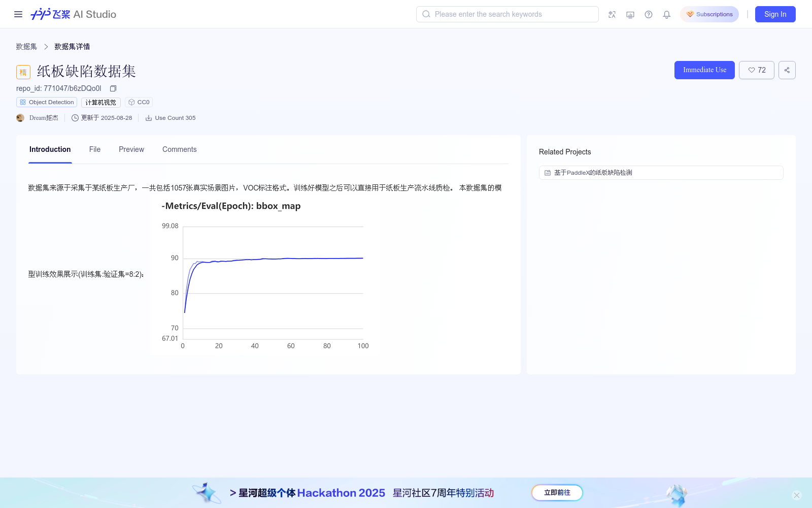Viewport: 812px width, 508px height.
Task: Go to 数据集 breadcrumb link
Action: 26,47
